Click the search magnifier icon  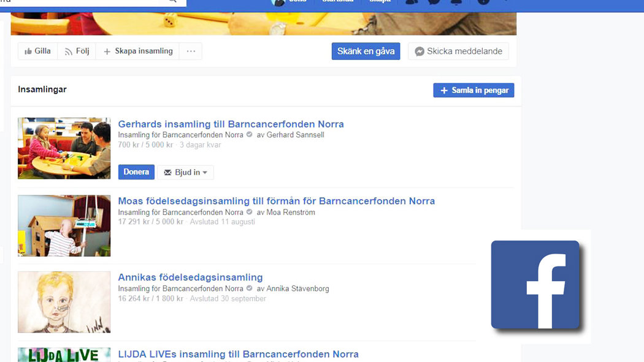pos(173,2)
